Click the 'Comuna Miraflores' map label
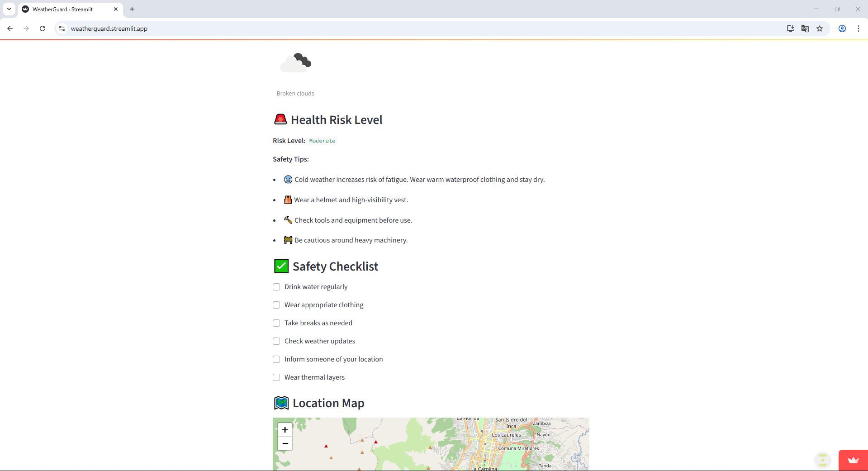This screenshot has height=471, width=868. pos(518,448)
